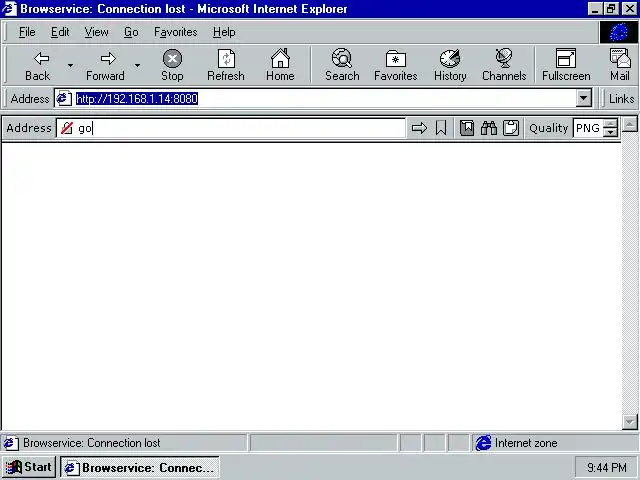Screen dimensions: 640x480
Task: Open the Mail toolbar button
Action: [x=620, y=65]
